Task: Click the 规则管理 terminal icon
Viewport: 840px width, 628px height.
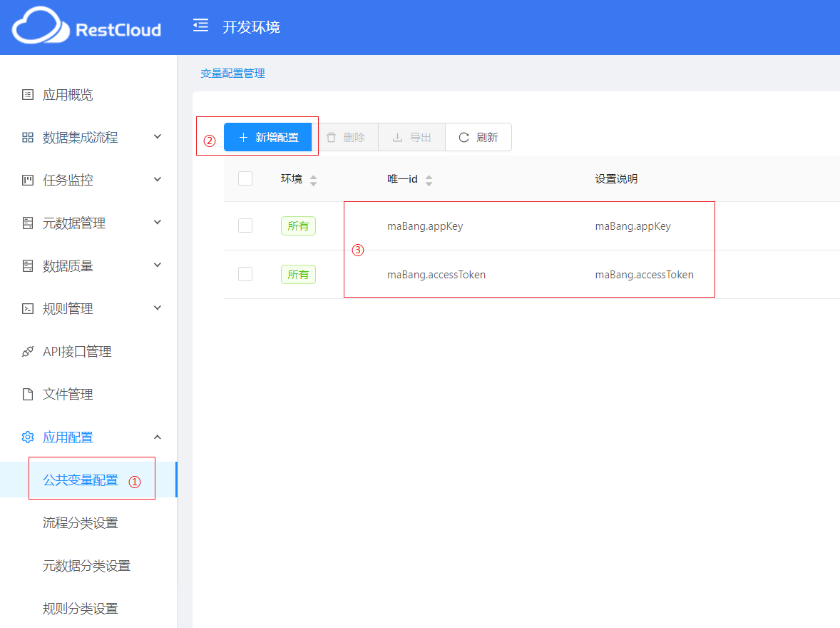Action: (28, 309)
